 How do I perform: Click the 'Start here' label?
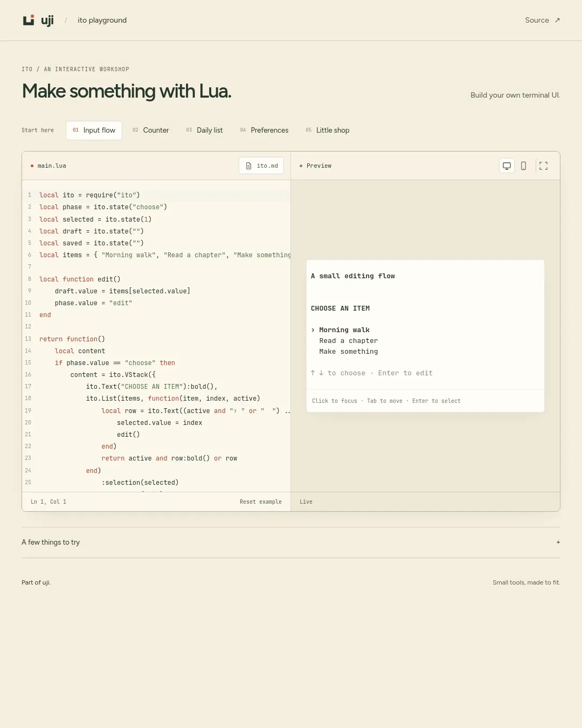[x=38, y=131]
